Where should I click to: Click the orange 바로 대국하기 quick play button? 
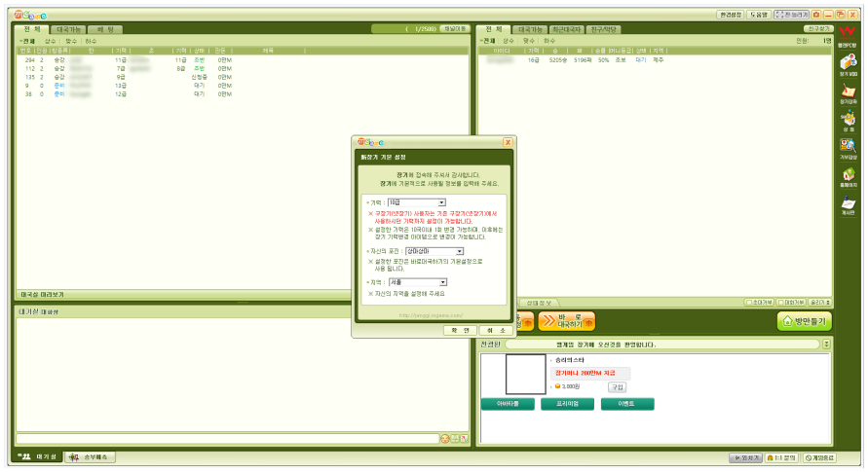[567, 321]
